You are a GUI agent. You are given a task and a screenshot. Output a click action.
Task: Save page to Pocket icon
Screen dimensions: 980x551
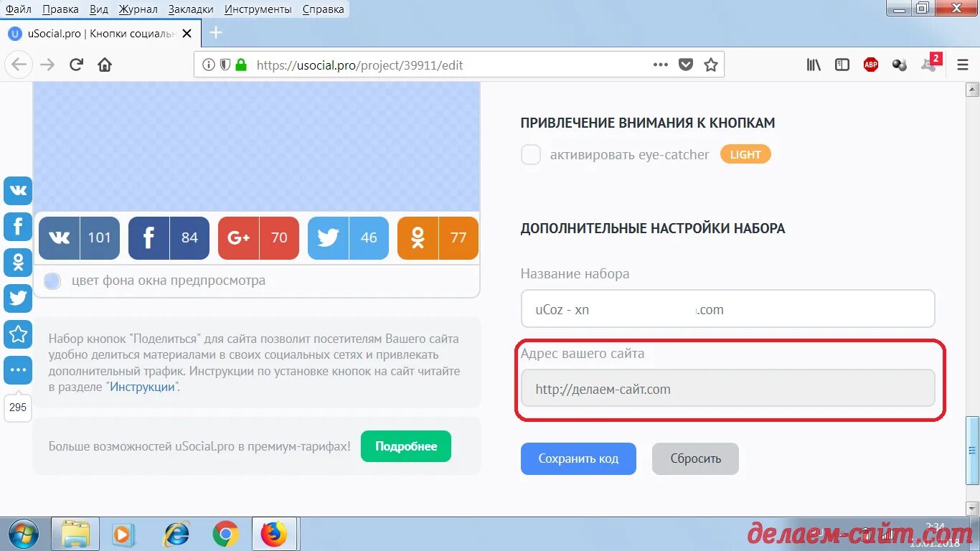point(686,65)
